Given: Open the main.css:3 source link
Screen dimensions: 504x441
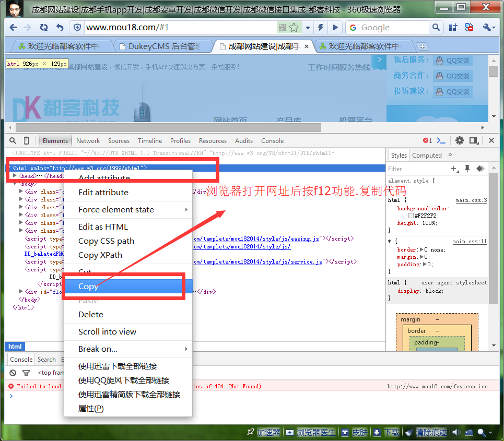Looking at the screenshot, I should 471,200.
